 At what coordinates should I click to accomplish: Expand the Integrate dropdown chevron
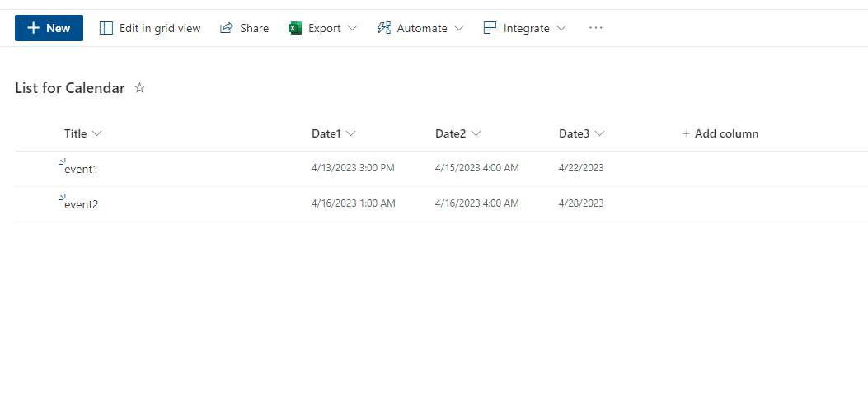(561, 28)
